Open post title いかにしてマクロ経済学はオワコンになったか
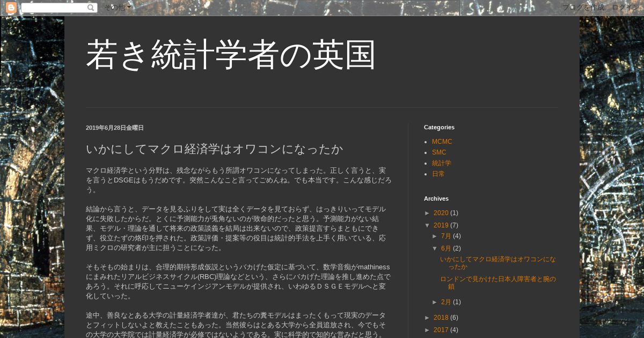The height and width of the screenshot is (338, 644). tap(214, 149)
